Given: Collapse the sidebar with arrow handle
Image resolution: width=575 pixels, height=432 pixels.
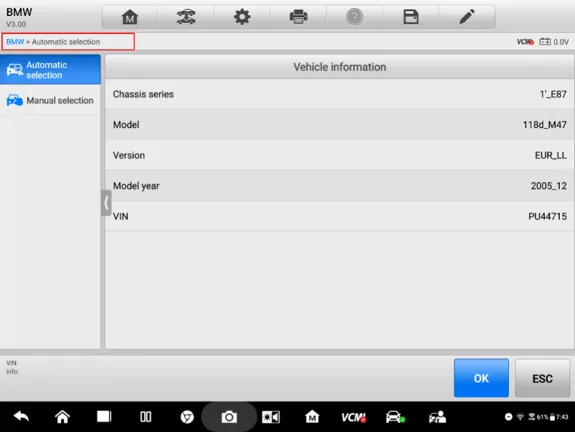Looking at the screenshot, I should click(106, 203).
